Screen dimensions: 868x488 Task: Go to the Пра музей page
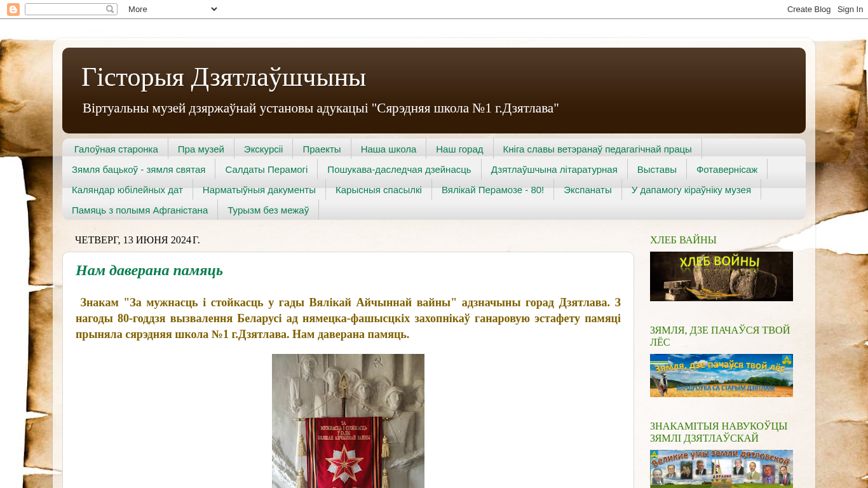[201, 149]
